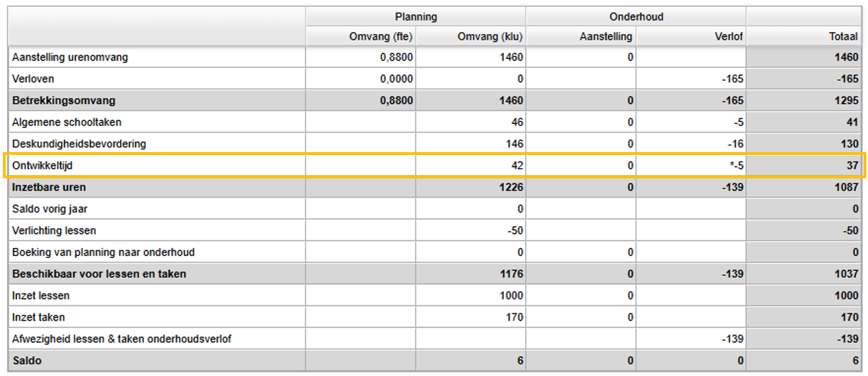Click the Verlof column header
868x376 pixels.
click(729, 36)
